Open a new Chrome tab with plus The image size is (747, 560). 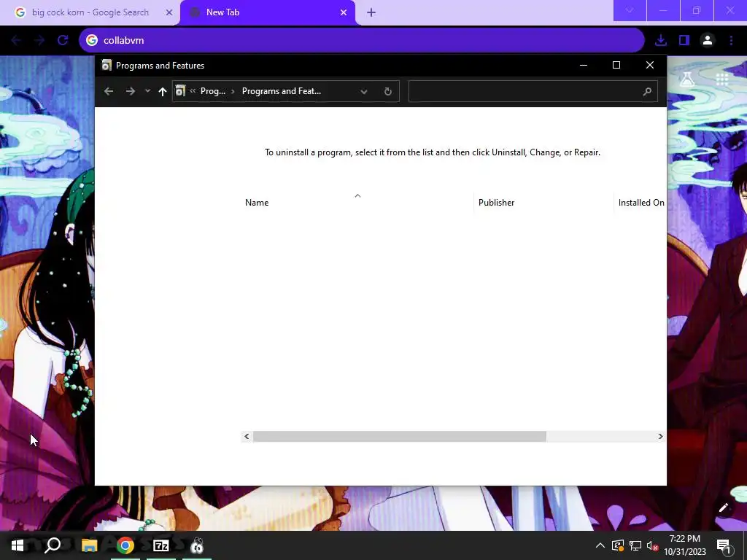371,12
